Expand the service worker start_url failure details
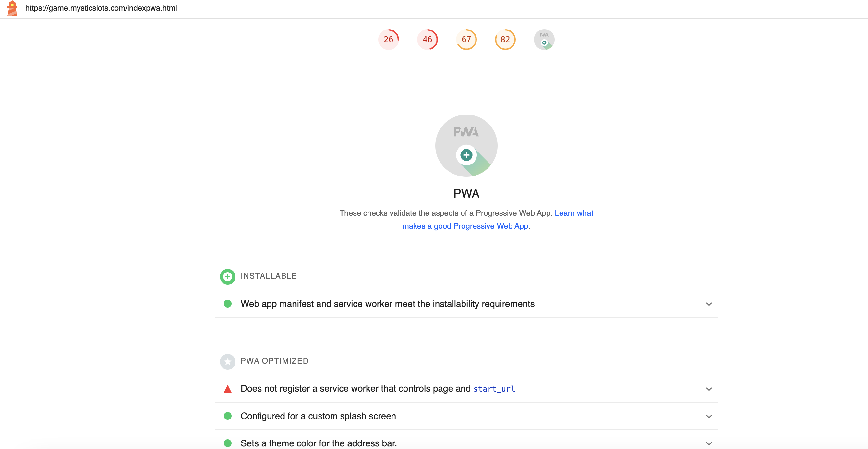This screenshot has height=449, width=868. 709,389
